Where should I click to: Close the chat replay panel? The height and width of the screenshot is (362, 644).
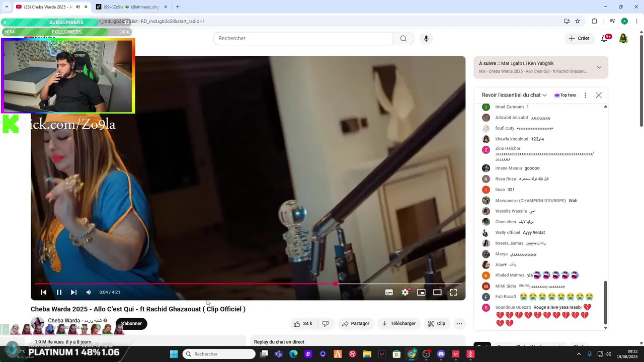click(x=599, y=95)
